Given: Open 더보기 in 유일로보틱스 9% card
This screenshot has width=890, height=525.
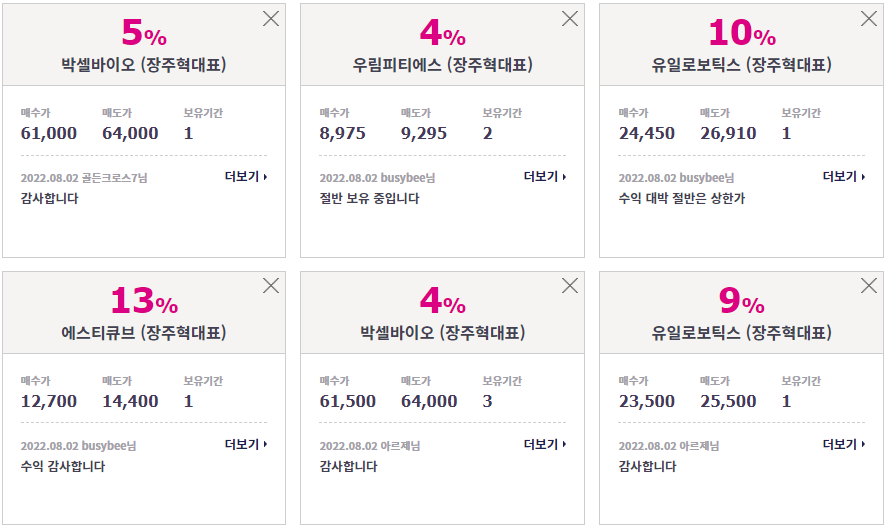Looking at the screenshot, I should pos(844,444).
